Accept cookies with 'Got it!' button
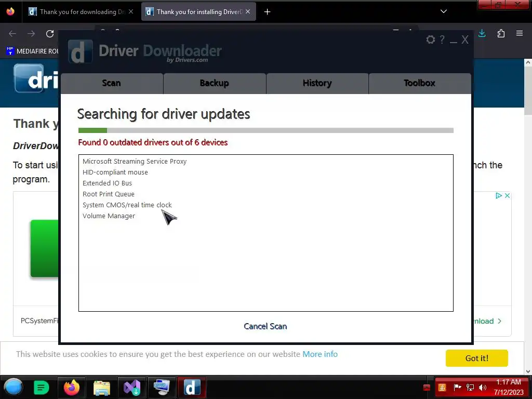The height and width of the screenshot is (399, 532). click(477, 358)
